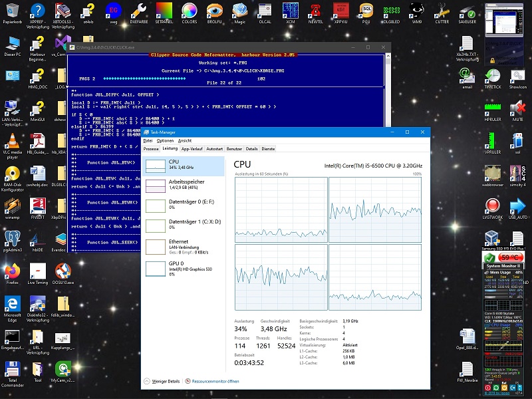This screenshot has height=399, width=532.
Task: Launch the SAVEUSER desktop shortcut
Action: tap(467, 13)
